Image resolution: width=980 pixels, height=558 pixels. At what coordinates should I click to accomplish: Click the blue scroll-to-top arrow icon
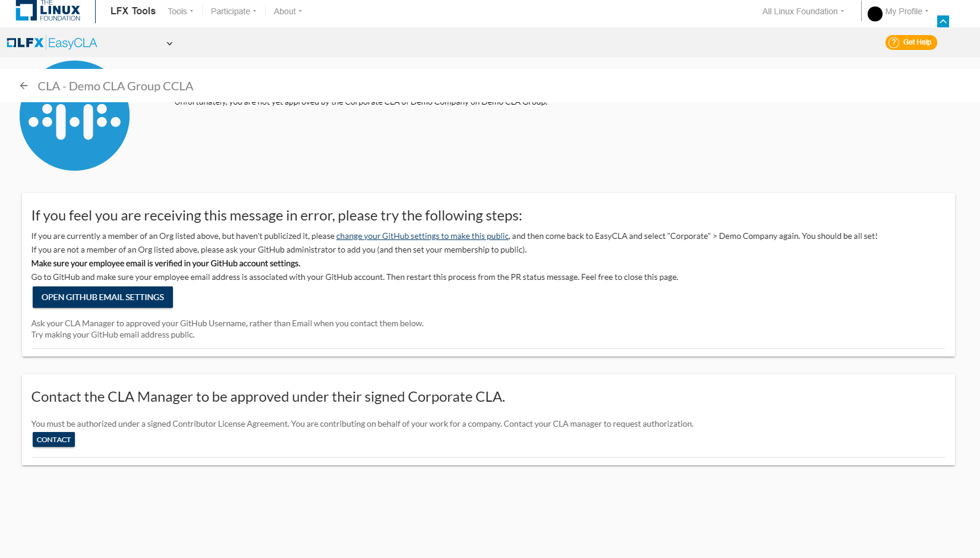[943, 21]
